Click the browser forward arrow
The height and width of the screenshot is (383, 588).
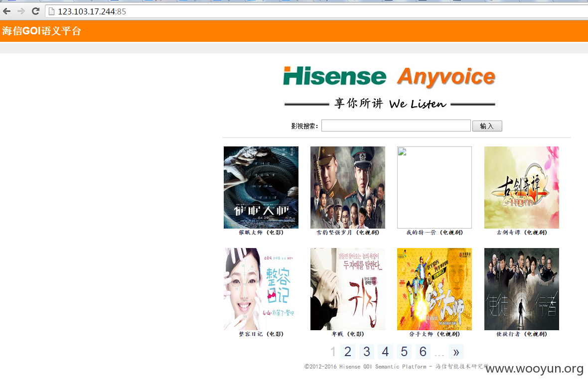tap(21, 11)
